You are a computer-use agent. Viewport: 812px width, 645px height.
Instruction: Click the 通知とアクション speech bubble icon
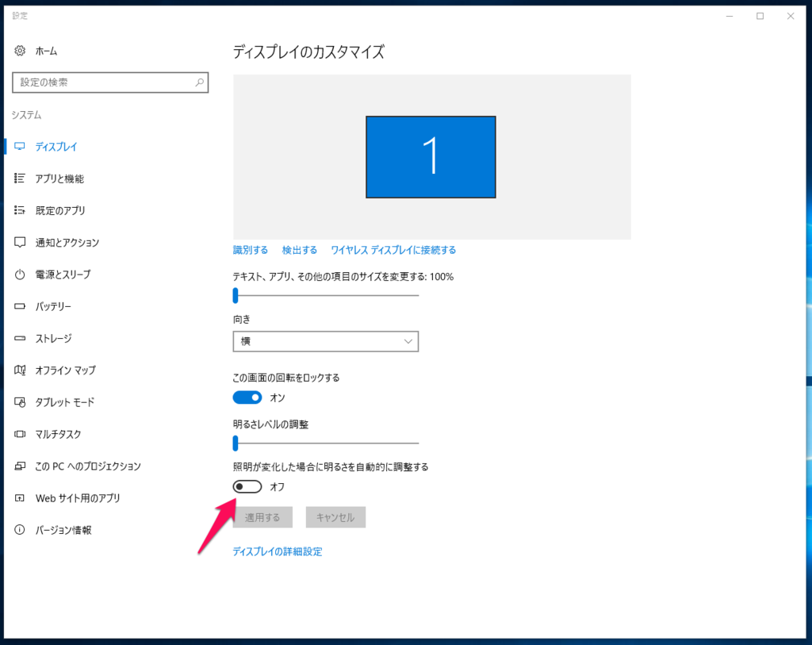[x=20, y=243]
